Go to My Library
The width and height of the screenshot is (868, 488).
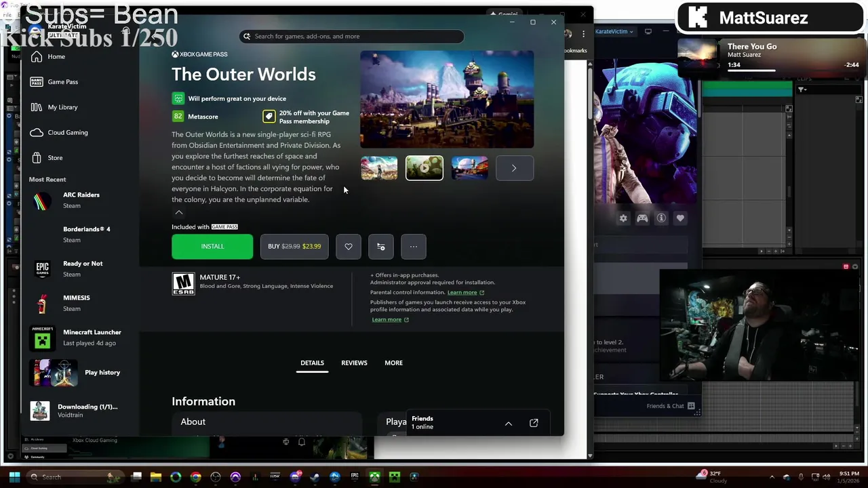pos(54,107)
